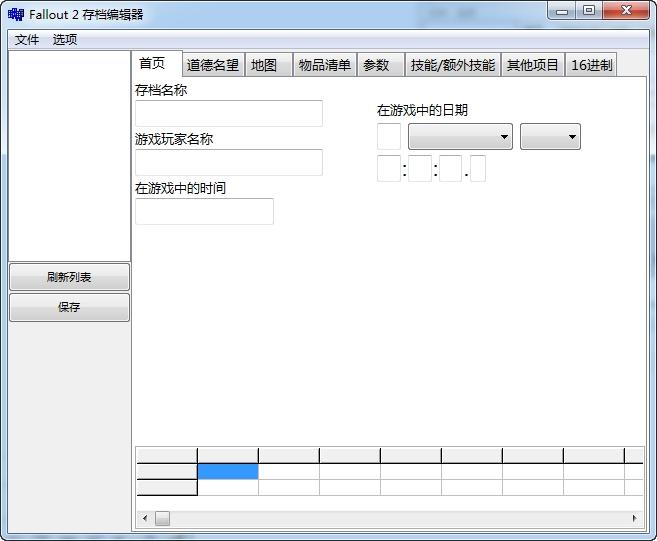Viewport: 657px width, 541px height.
Task: Close the Fallout 2 editor window
Action: [x=626, y=11]
